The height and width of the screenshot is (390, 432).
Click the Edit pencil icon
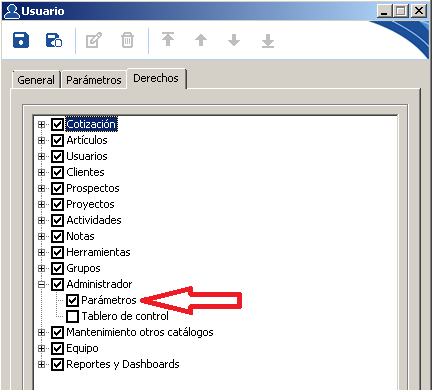94,40
